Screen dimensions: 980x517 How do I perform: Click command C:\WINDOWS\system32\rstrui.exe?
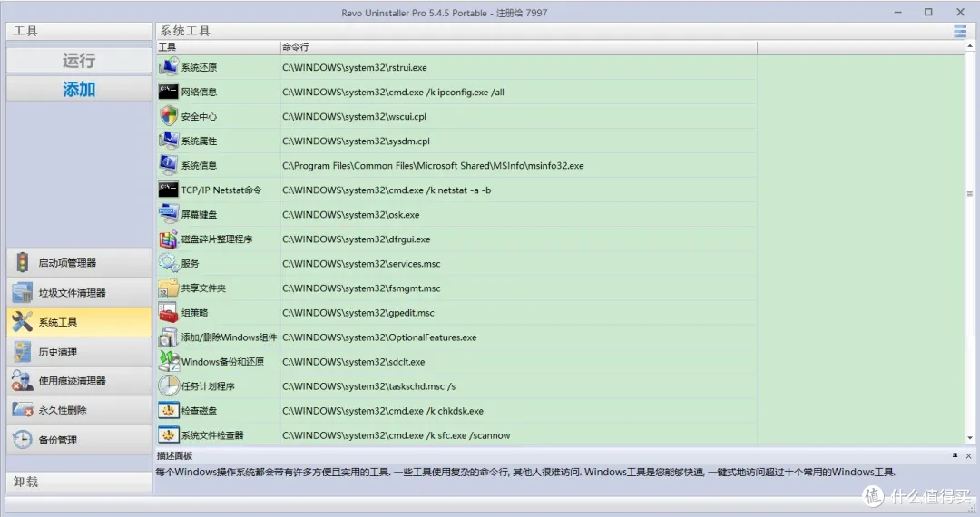pos(355,67)
